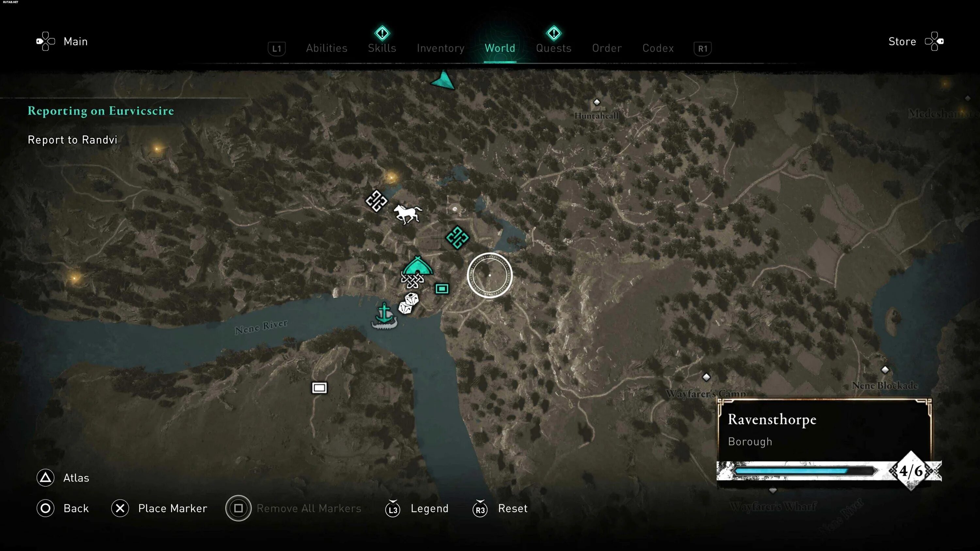Image resolution: width=980 pixels, height=551 pixels.
Task: Select the horse icon near Nene River
Action: pyautogui.click(x=407, y=214)
